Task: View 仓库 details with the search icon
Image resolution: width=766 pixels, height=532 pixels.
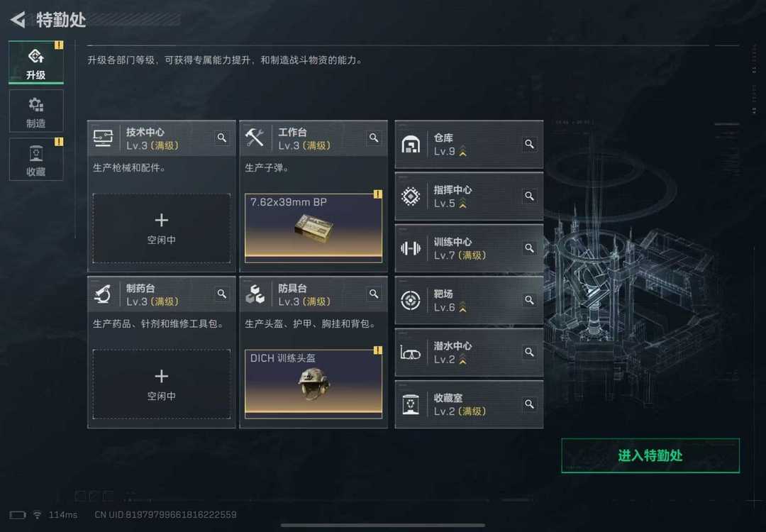Action: [529, 144]
